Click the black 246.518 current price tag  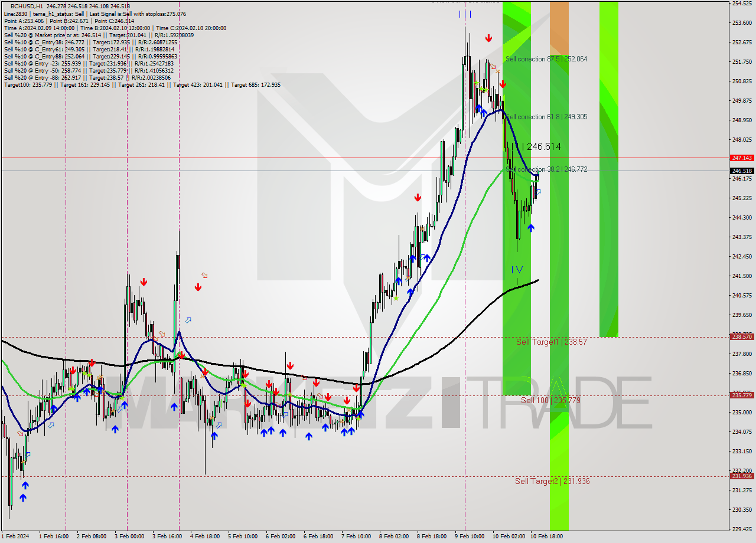(x=742, y=171)
